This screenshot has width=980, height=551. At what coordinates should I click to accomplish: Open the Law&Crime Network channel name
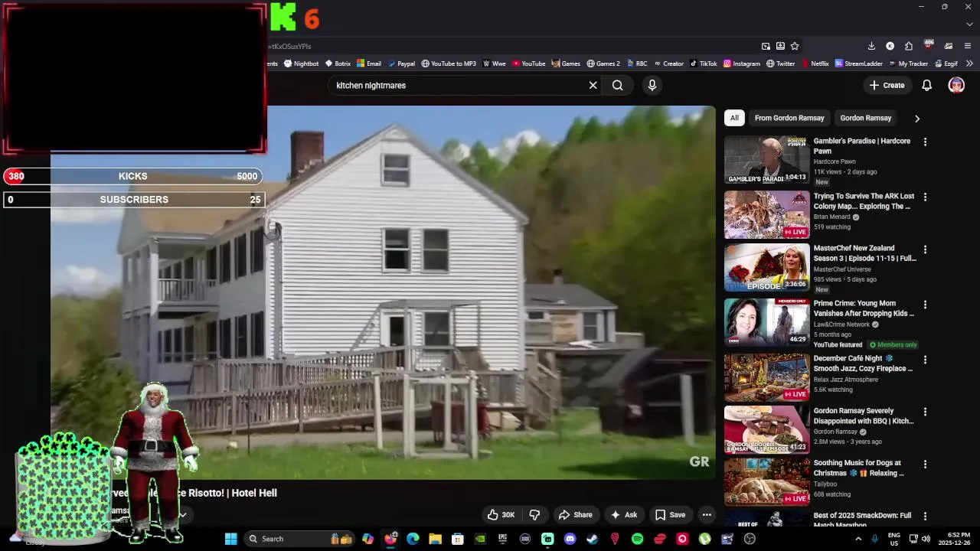[x=841, y=324]
